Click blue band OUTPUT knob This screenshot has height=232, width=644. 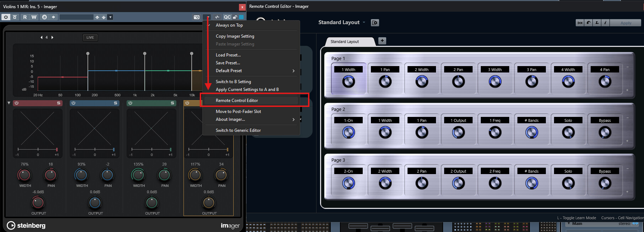click(x=95, y=203)
